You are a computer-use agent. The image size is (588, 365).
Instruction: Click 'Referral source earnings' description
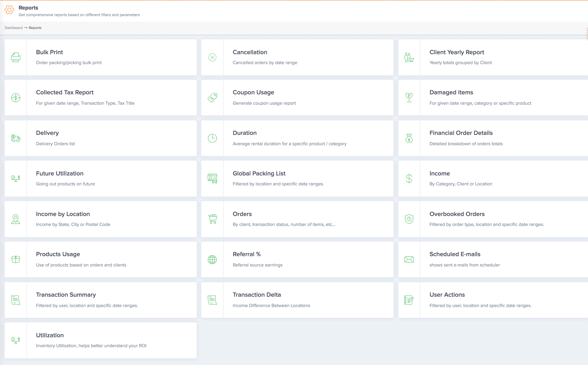257,265
